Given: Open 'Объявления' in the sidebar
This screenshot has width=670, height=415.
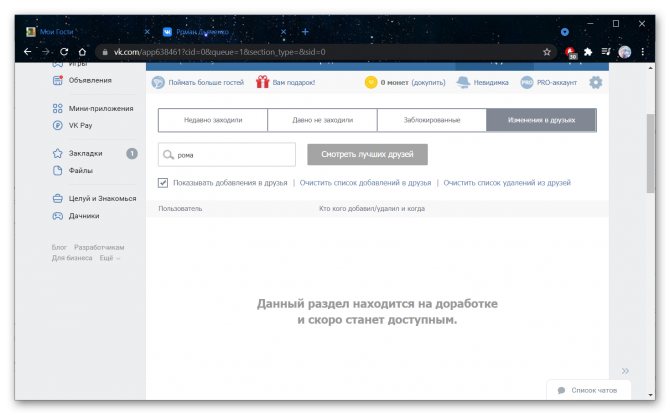Looking at the screenshot, I should pyautogui.click(x=90, y=80).
